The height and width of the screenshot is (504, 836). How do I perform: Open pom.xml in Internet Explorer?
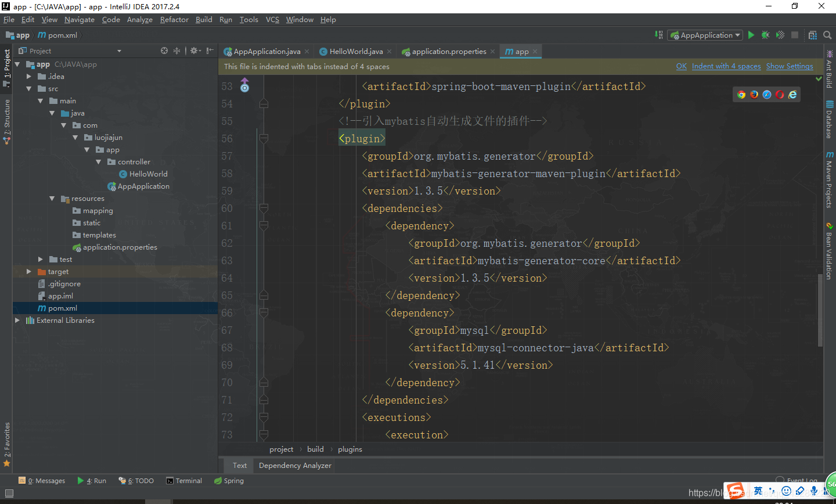click(792, 94)
